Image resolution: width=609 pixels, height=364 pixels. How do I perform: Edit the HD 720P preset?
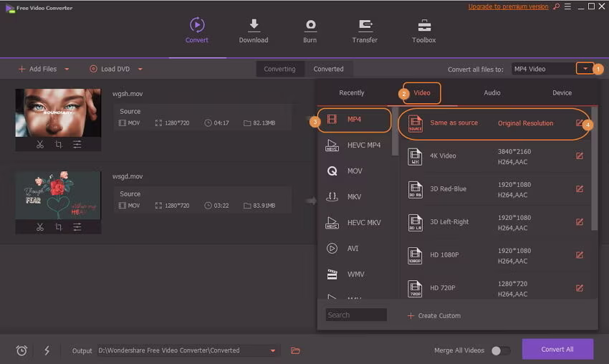579,288
